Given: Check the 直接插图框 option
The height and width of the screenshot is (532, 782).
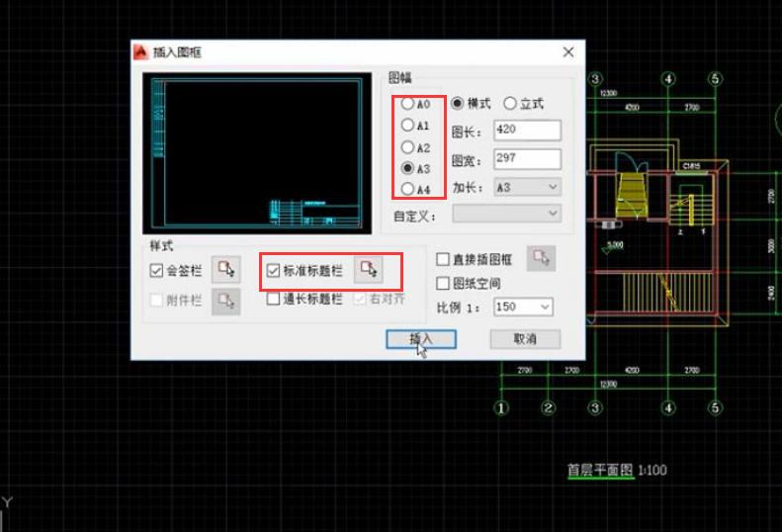Looking at the screenshot, I should click(443, 259).
